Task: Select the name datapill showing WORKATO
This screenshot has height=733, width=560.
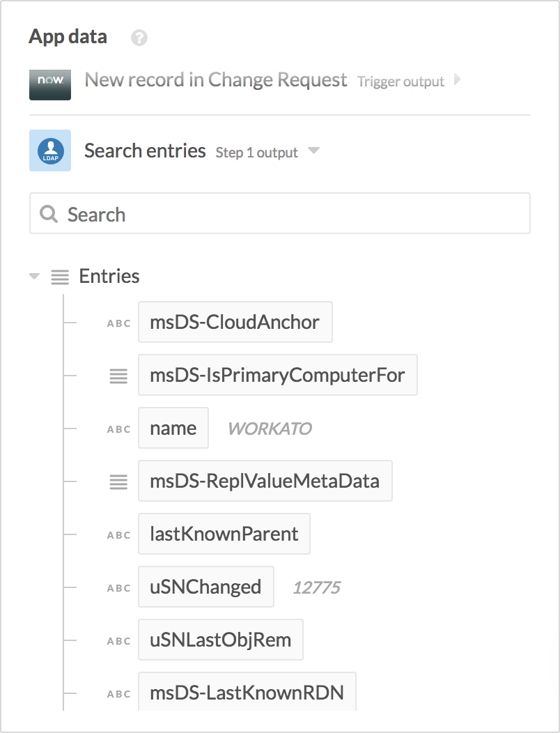Action: [173, 428]
